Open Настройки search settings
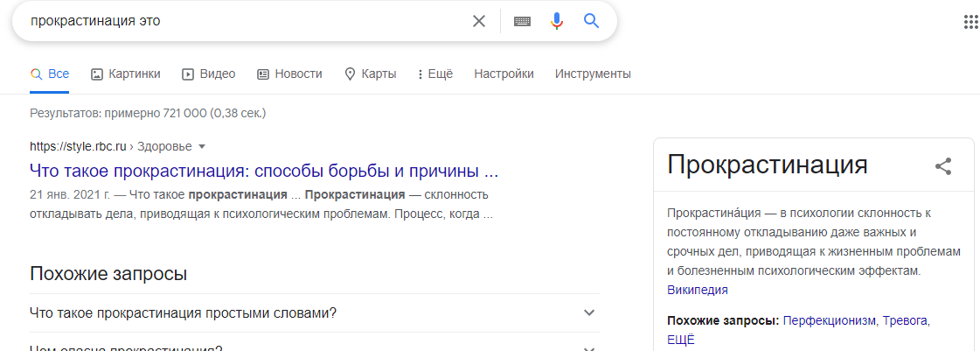 504,74
